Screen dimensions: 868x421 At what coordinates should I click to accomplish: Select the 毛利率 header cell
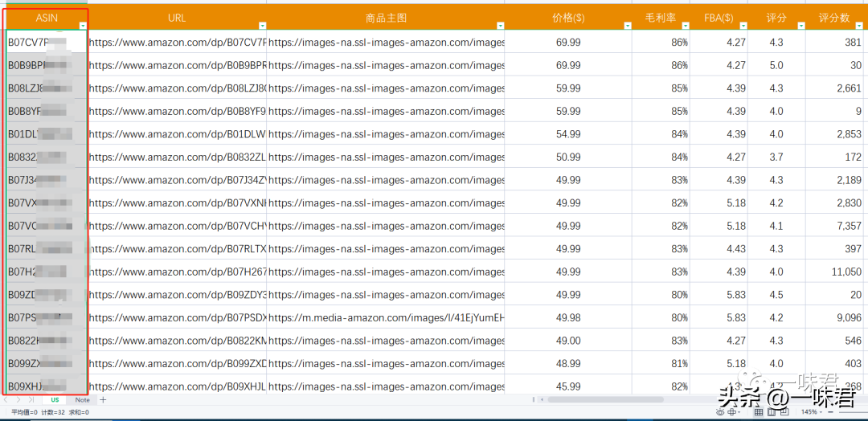[x=661, y=18]
